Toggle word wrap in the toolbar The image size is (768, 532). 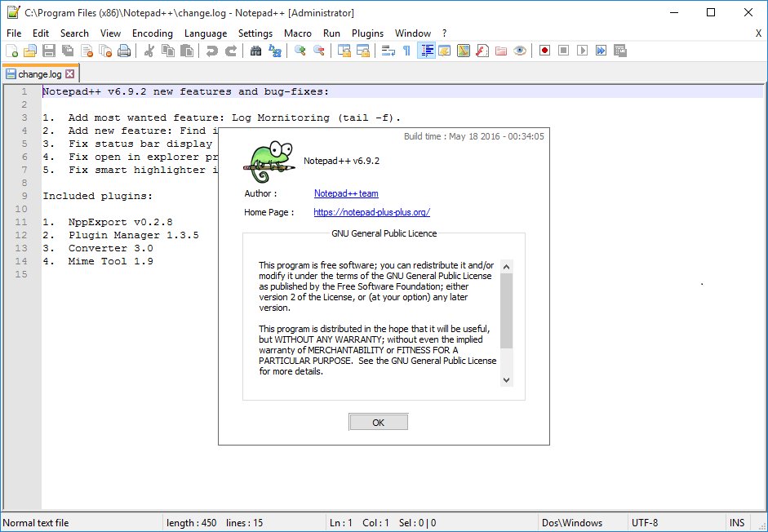tap(388, 51)
